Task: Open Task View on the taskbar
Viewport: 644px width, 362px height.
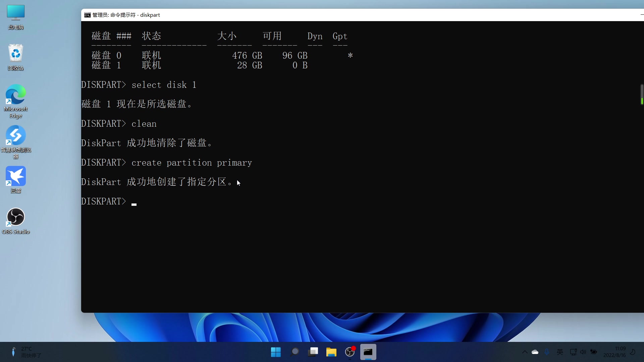Action: coord(313,352)
